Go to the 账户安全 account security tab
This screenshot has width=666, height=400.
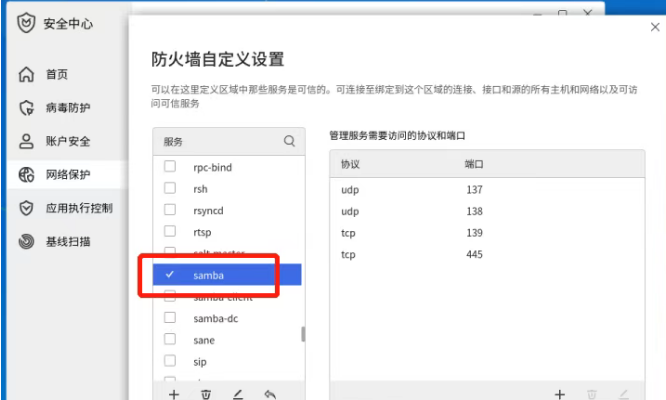tap(66, 142)
